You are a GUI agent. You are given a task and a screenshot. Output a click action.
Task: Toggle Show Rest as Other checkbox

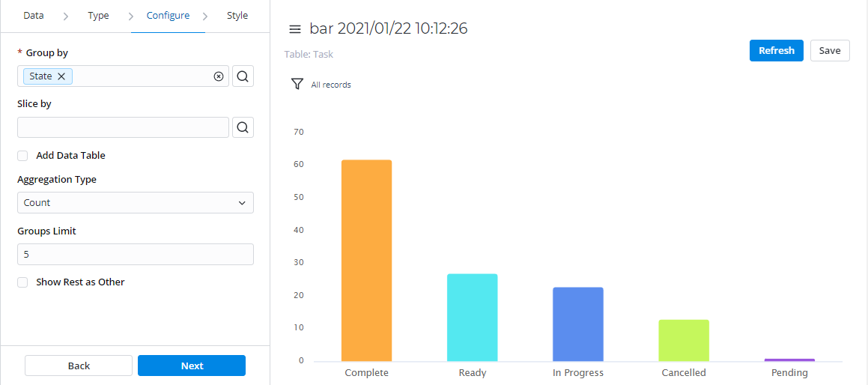click(x=22, y=282)
